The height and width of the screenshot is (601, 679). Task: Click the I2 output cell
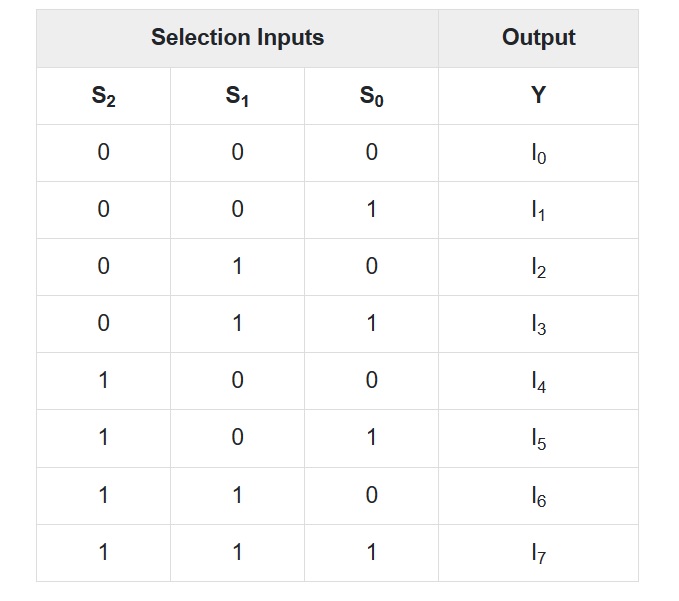(538, 267)
